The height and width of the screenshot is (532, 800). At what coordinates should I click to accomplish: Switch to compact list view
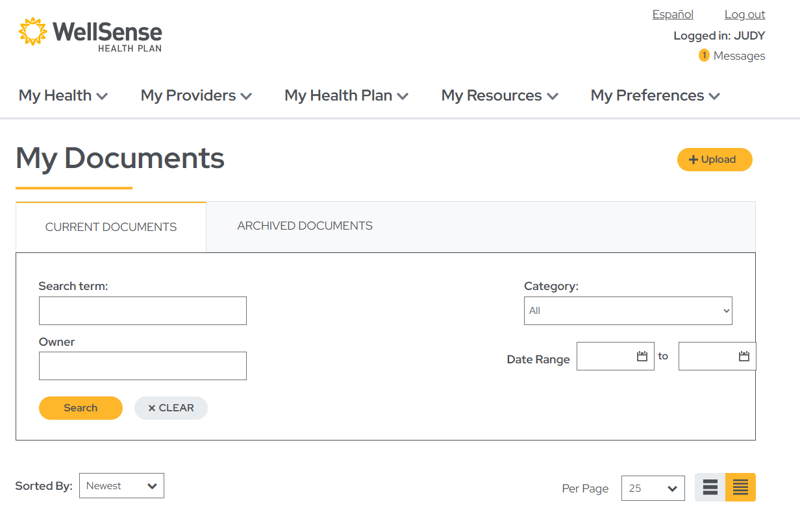(710, 487)
